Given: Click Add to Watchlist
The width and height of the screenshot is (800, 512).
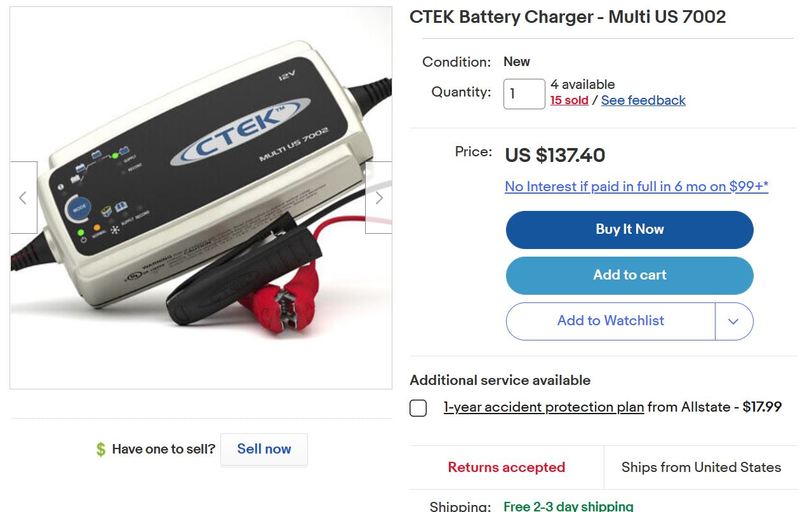Looking at the screenshot, I should pyautogui.click(x=610, y=321).
